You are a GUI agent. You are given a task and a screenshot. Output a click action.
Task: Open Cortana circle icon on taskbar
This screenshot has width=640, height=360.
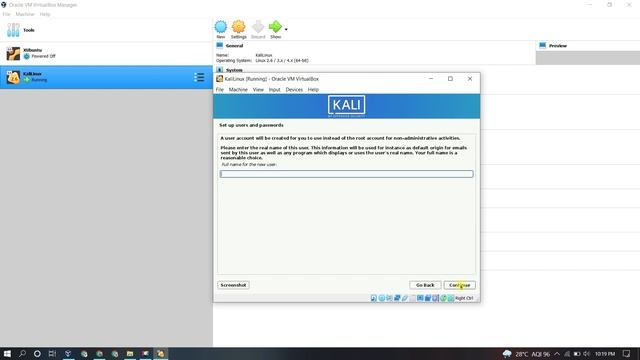37,353
